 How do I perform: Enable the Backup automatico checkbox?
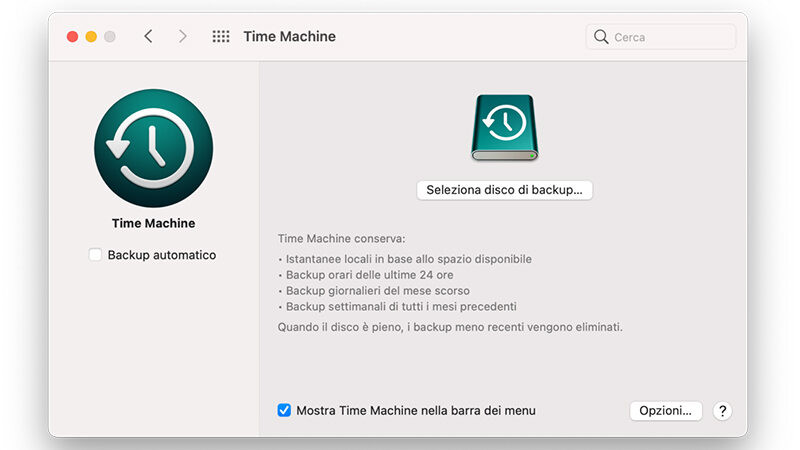pyautogui.click(x=95, y=255)
